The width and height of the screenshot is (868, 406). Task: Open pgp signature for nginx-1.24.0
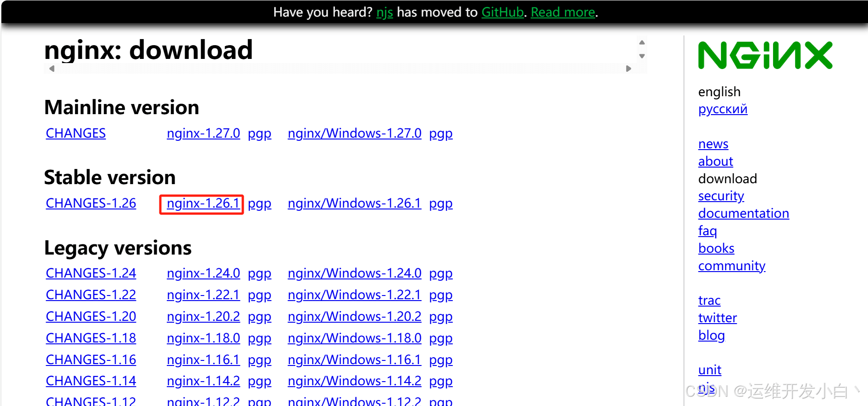pyautogui.click(x=259, y=273)
